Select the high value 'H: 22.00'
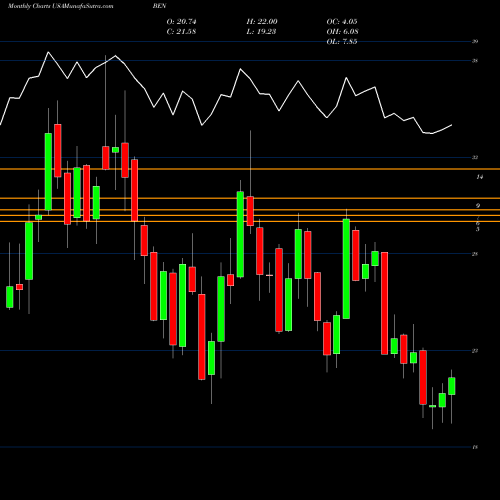Image resolution: width=500 pixels, height=500 pixels. [262, 22]
